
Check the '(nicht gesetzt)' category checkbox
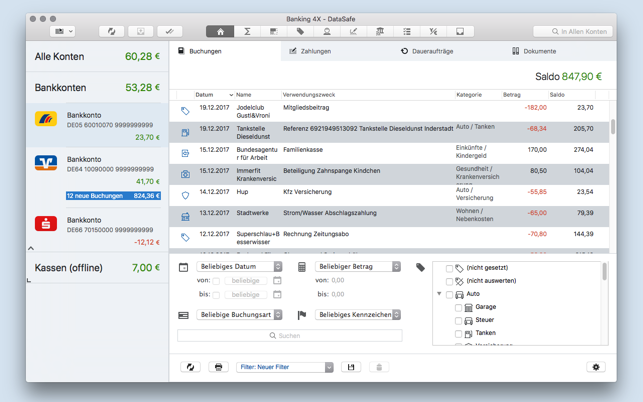(449, 269)
